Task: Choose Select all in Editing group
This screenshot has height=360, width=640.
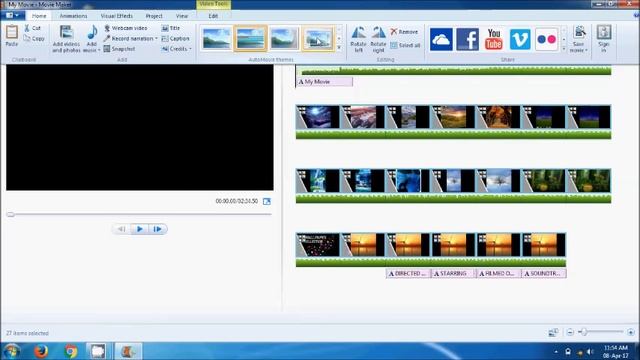Action: pyautogui.click(x=405, y=45)
